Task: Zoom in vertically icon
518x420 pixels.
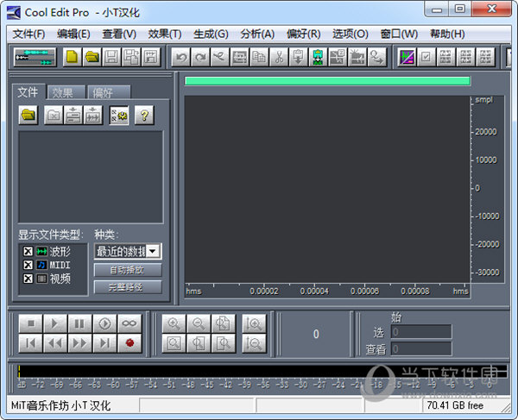Action: [x=254, y=323]
